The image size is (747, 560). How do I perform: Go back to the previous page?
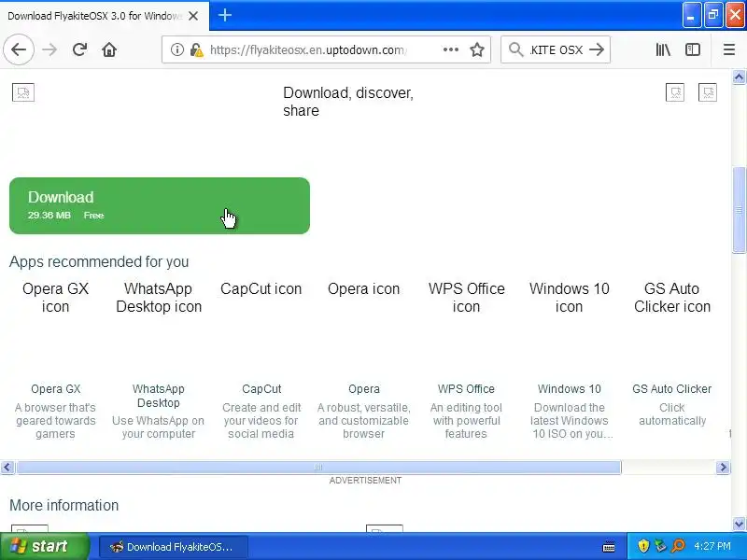[x=19, y=49]
